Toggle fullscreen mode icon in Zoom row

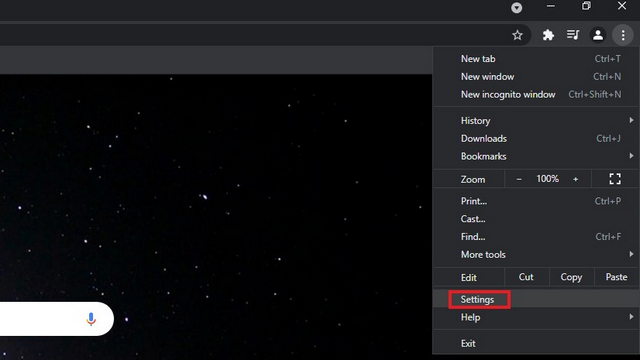point(615,179)
